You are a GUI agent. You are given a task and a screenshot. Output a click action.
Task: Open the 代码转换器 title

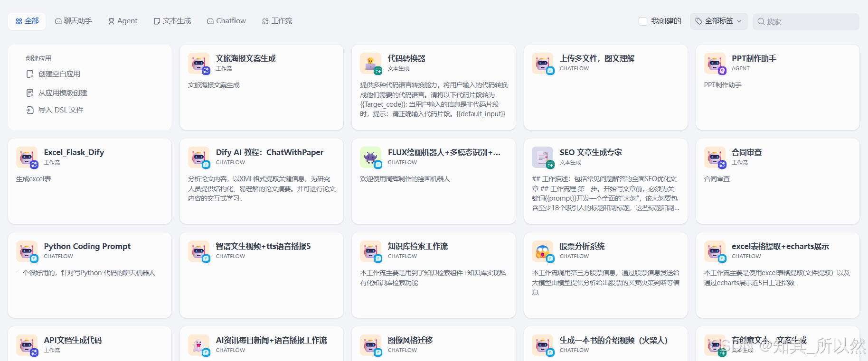406,58
